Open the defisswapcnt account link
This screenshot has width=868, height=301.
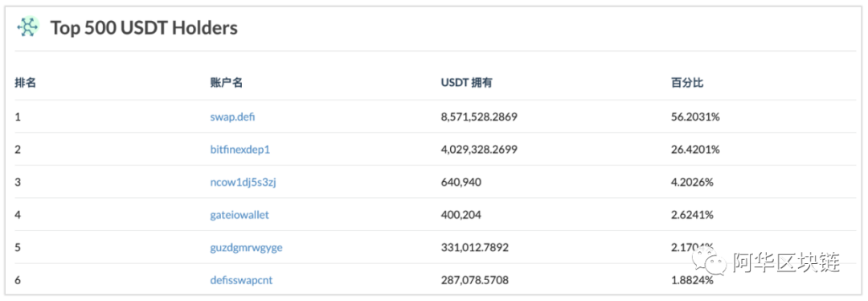click(x=241, y=281)
